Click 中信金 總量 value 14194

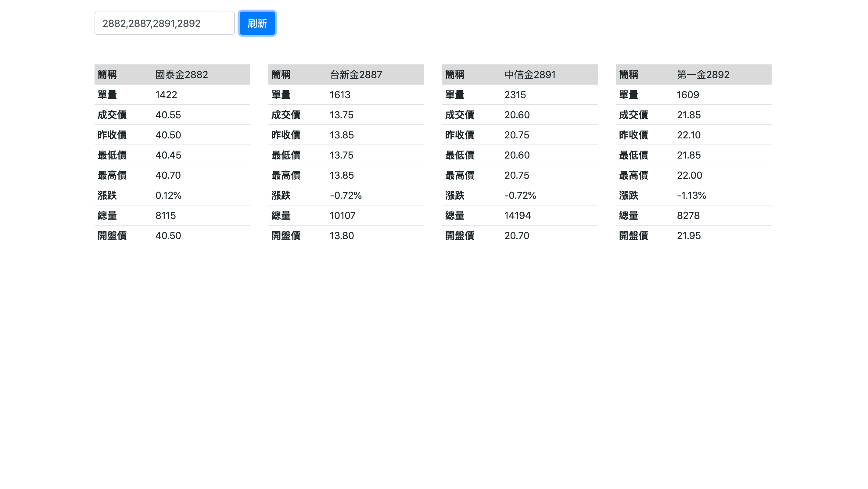pos(517,216)
